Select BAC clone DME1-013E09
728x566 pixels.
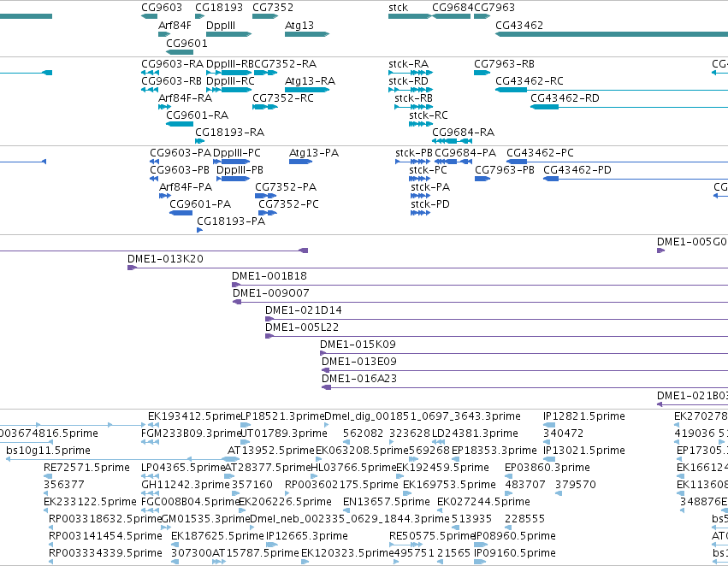tap(524, 371)
